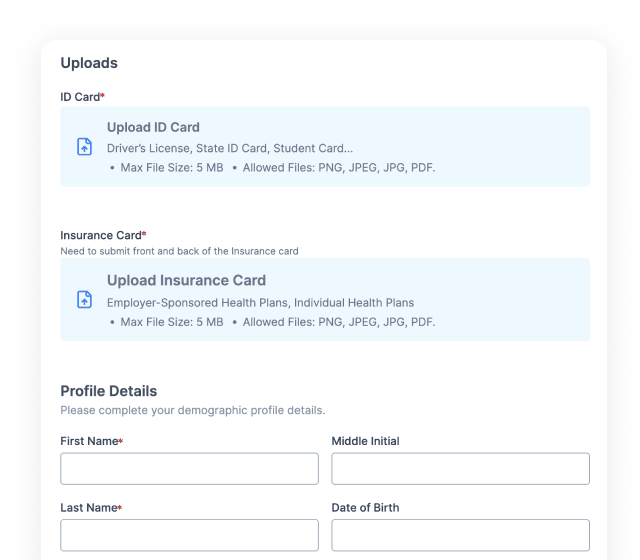Select the "Date of Birth" field label
640x560 pixels.
[365, 508]
